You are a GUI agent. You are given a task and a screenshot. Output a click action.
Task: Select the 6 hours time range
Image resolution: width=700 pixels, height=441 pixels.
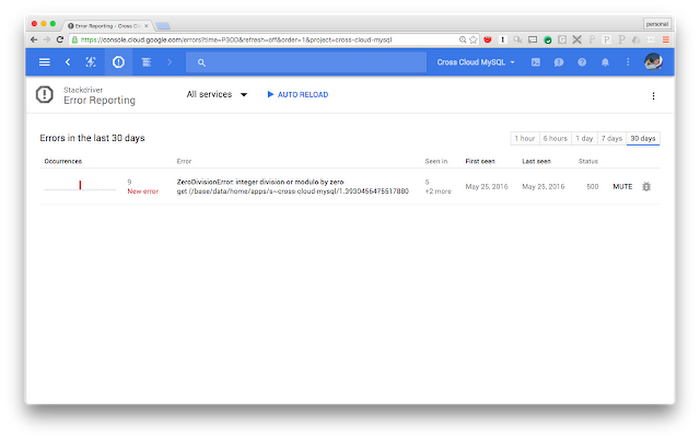(555, 138)
